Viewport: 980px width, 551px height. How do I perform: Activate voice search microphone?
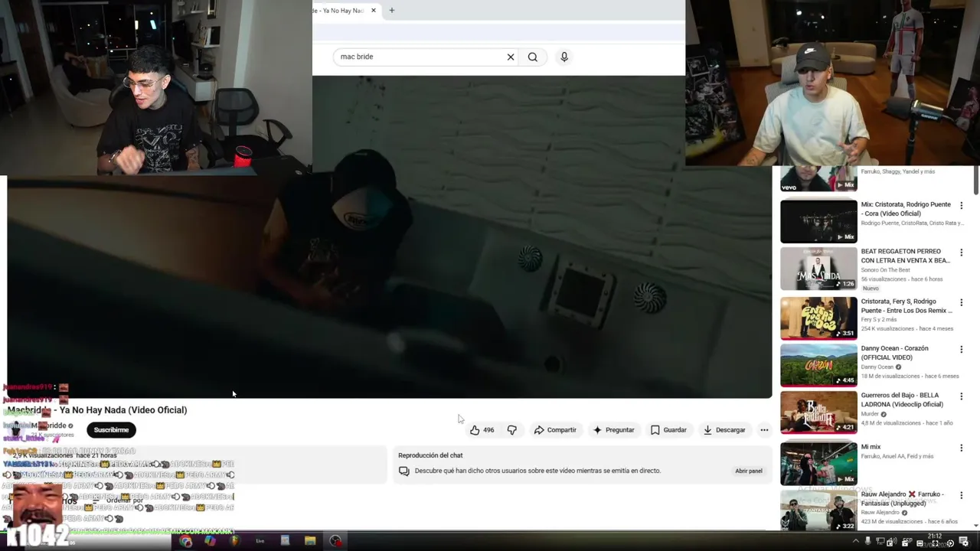point(564,57)
